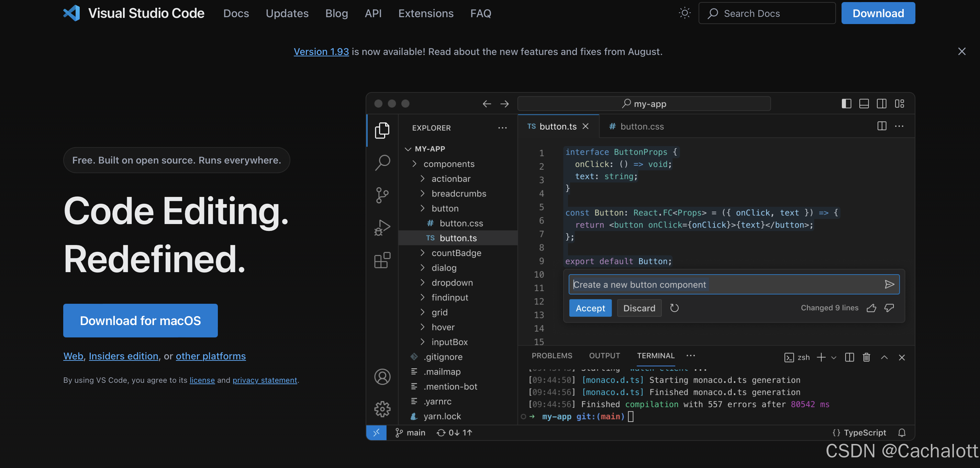Open editor more actions ellipsis
This screenshot has height=468, width=980.
(899, 126)
